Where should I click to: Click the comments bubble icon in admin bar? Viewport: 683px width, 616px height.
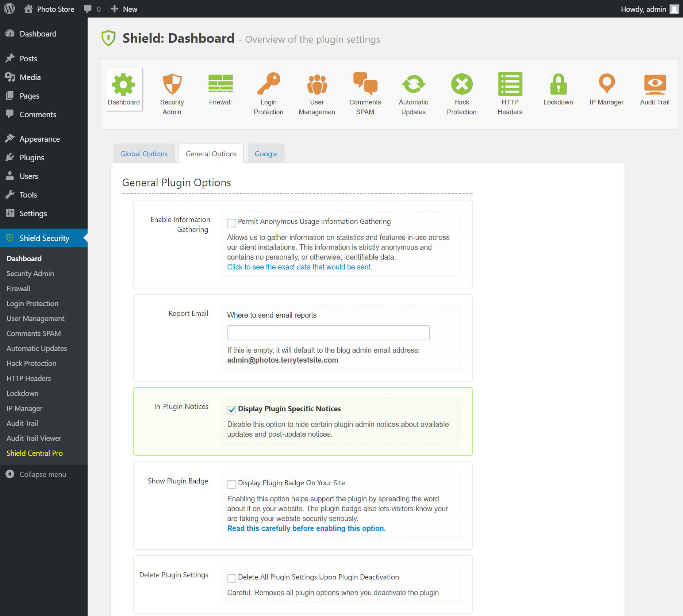[x=88, y=9]
